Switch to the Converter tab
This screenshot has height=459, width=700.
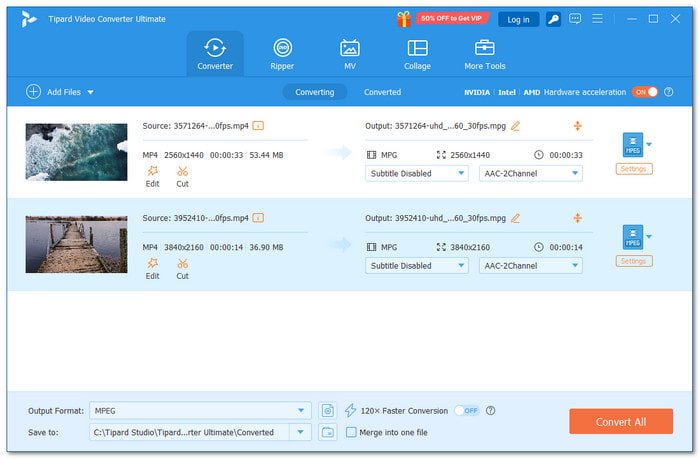point(215,54)
